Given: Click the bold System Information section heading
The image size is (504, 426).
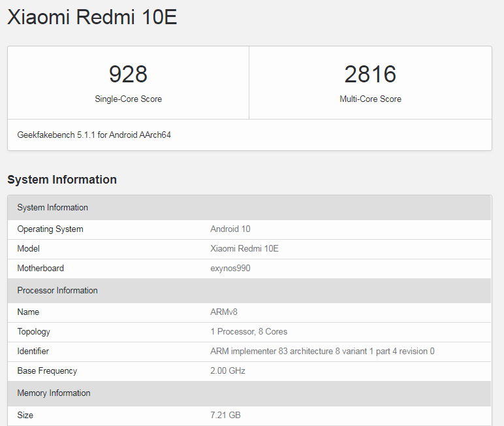Looking at the screenshot, I should tap(62, 180).
